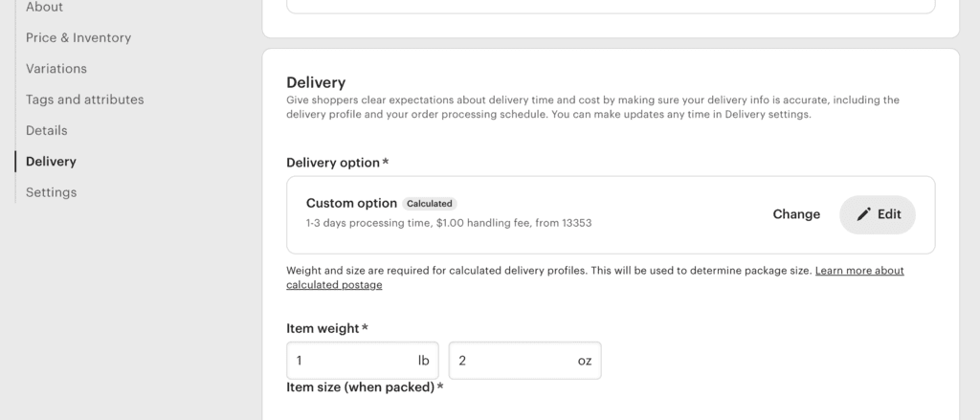
Task: Select the active Delivery sidebar item
Action: (51, 162)
